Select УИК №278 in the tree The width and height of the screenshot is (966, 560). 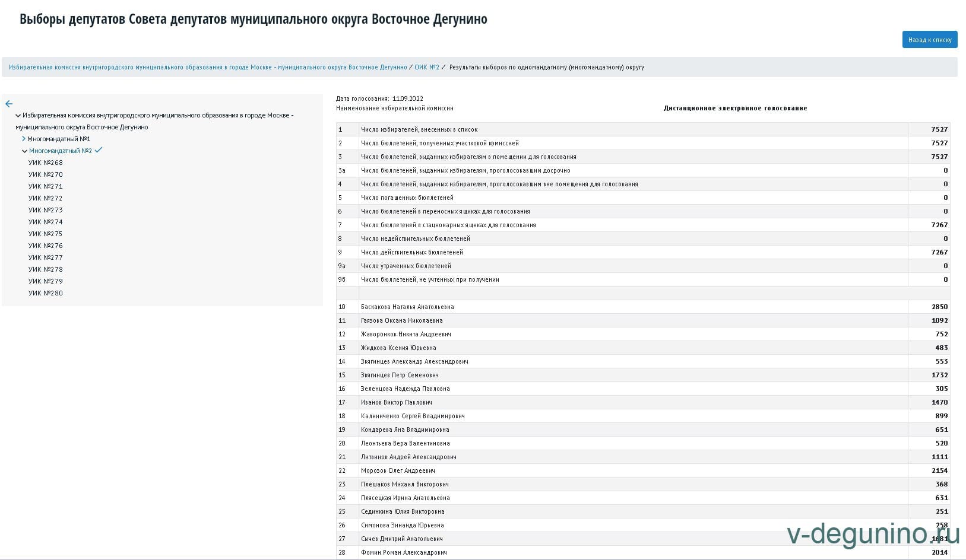click(x=46, y=269)
